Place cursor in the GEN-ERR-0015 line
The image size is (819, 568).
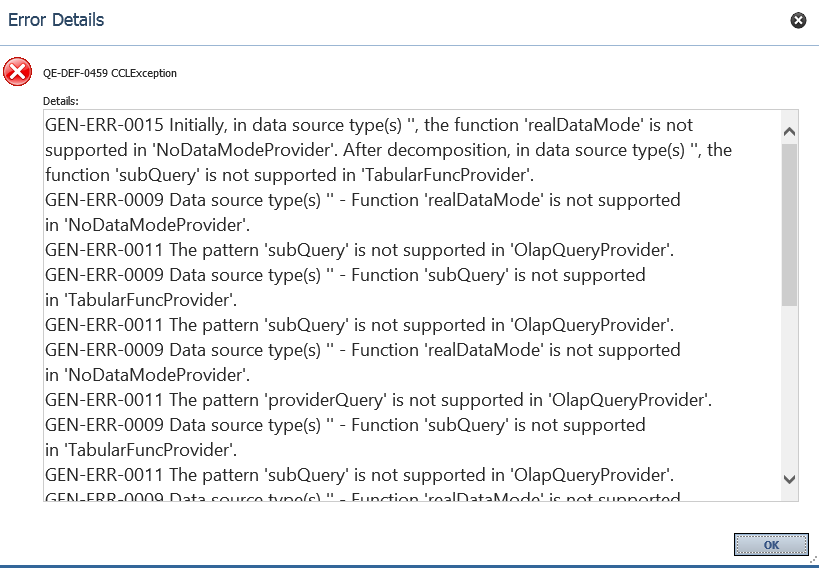pyautogui.click(x=369, y=125)
